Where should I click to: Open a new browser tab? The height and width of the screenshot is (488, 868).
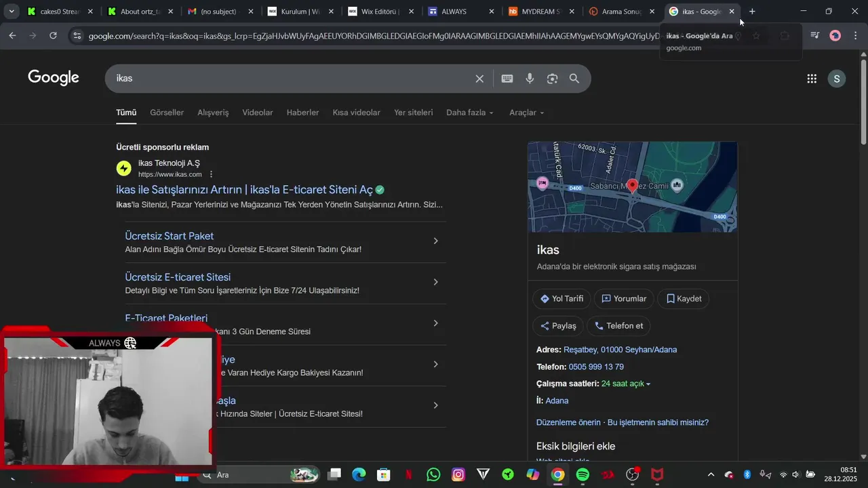click(752, 12)
